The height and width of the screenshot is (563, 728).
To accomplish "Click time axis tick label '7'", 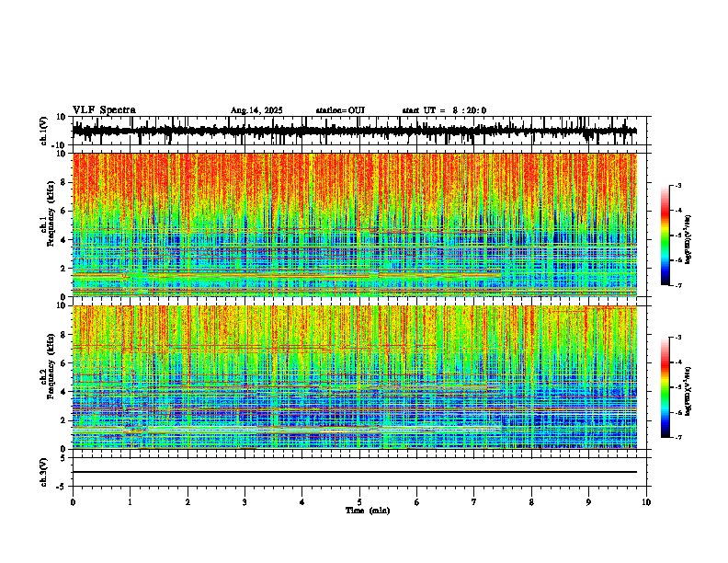I will coord(474,502).
